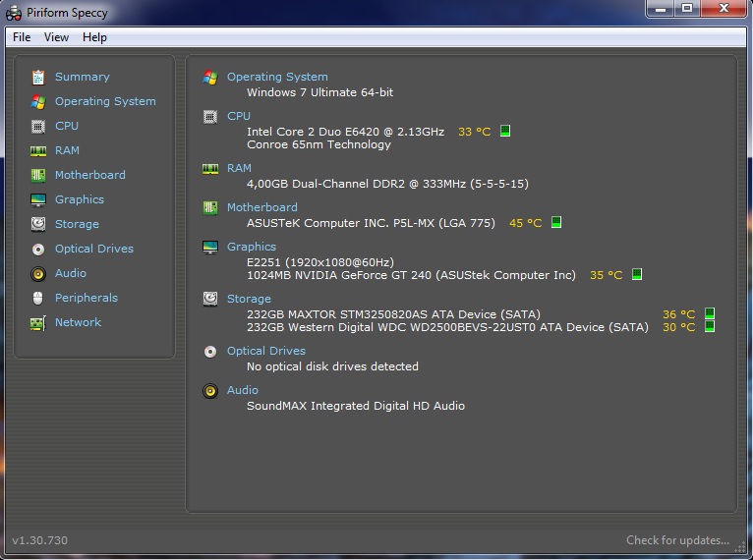Select CPU in the sidebar
Image resolution: width=753 pixels, height=560 pixels.
(x=67, y=126)
